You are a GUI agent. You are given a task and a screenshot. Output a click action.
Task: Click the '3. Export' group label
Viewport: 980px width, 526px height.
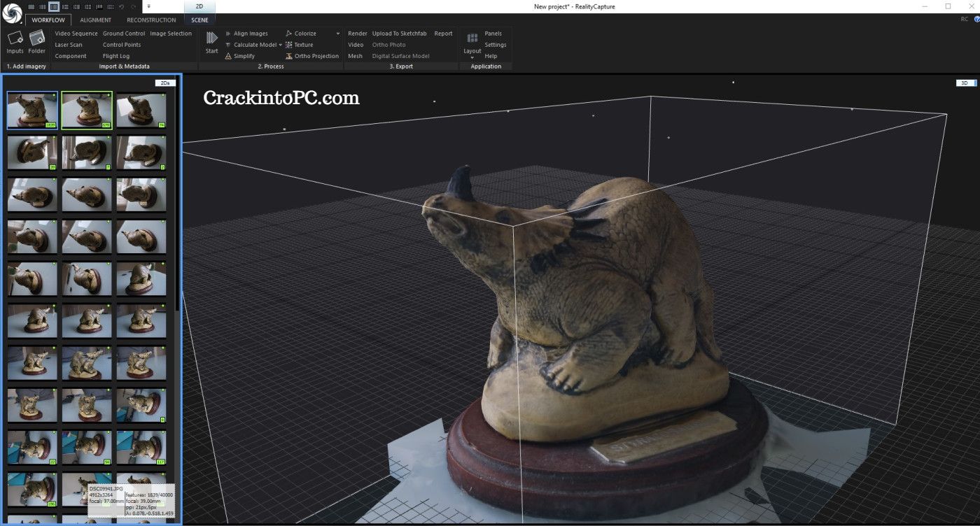[401, 66]
